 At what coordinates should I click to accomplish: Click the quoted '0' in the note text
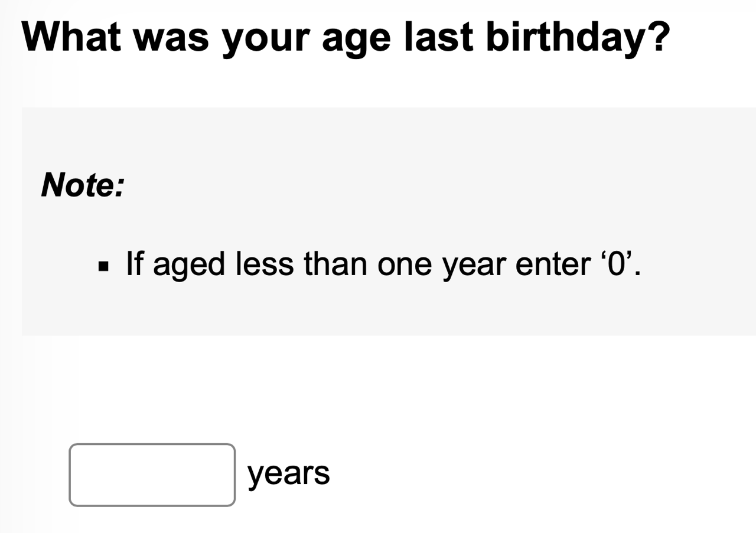tap(616, 264)
